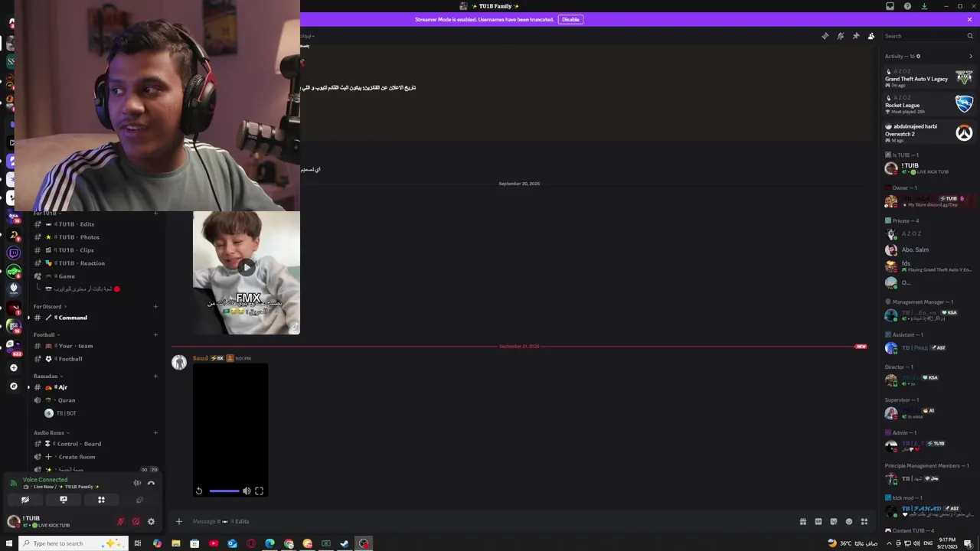
Task: Create channel in Audio Roms category plus
Action: pyautogui.click(x=155, y=432)
